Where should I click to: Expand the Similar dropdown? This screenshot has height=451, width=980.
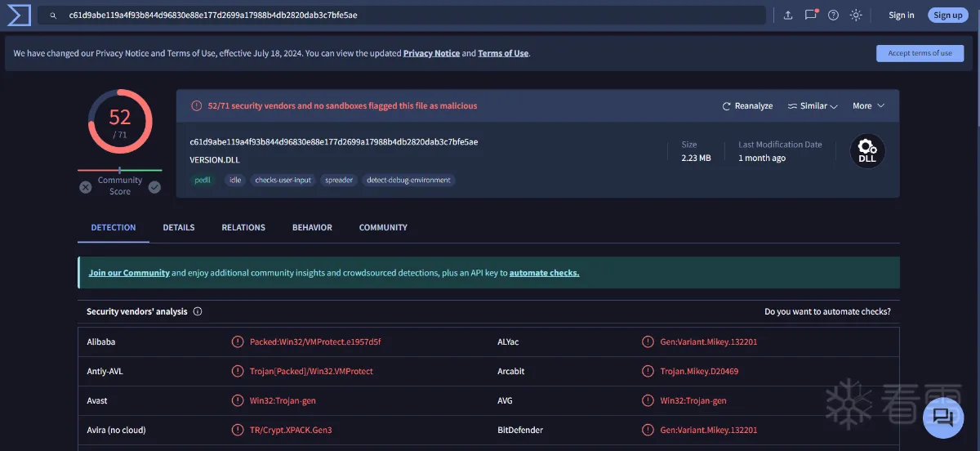click(x=813, y=106)
